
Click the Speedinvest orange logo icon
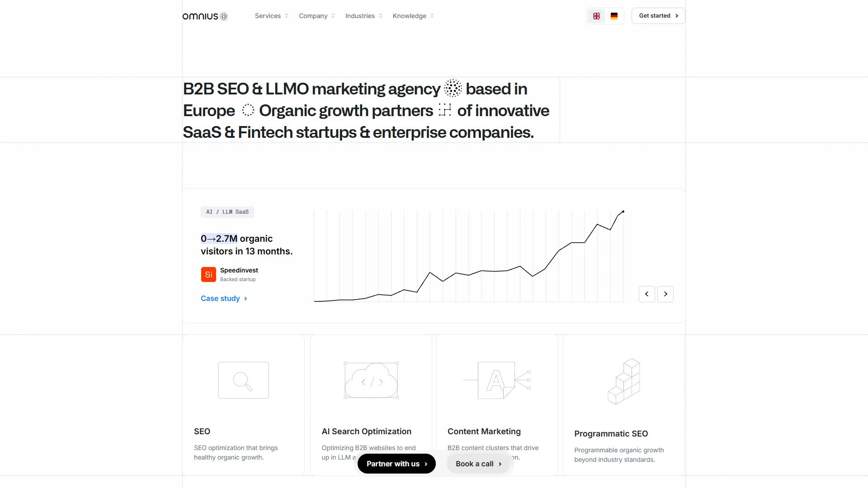208,274
